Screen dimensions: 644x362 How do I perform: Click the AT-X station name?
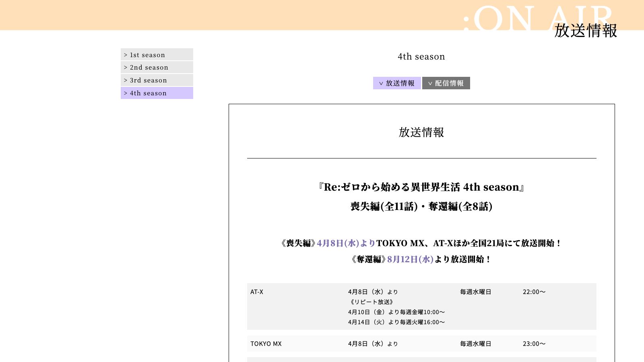257,292
